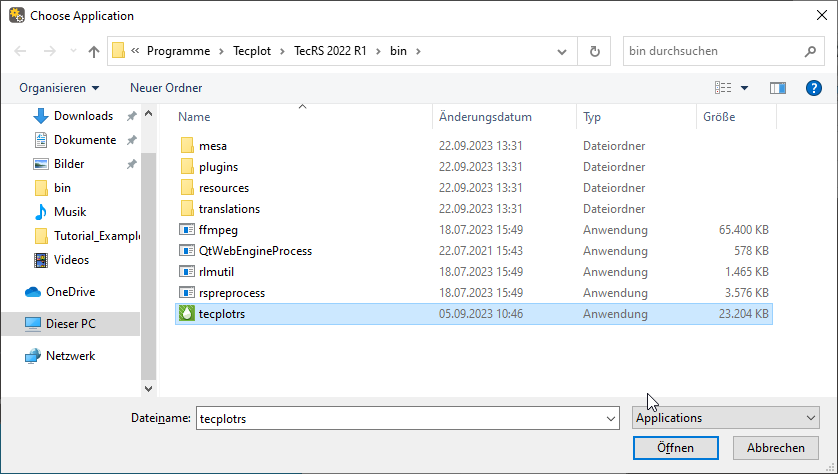The image size is (838, 474).
Task: Select the translations folder icon
Action: [187, 208]
